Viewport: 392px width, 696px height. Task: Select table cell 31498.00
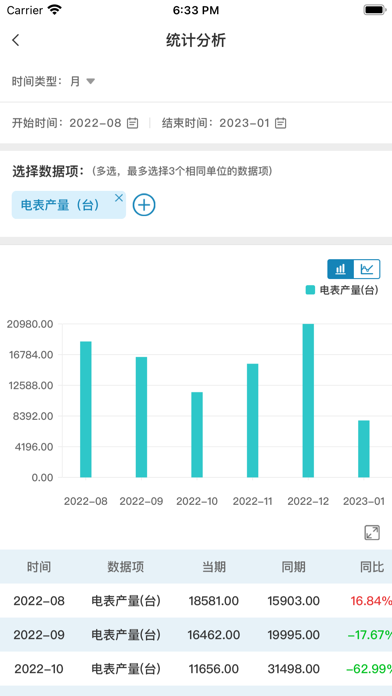coord(293,668)
